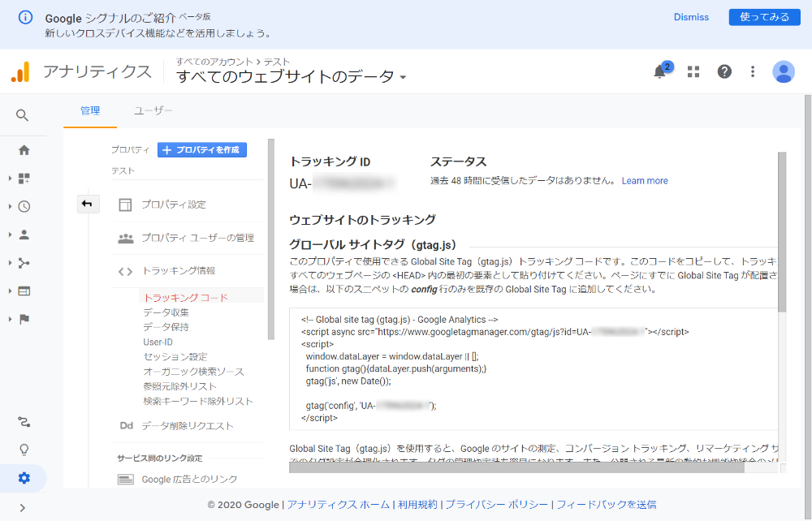Open the apps grid icon

tap(693, 71)
